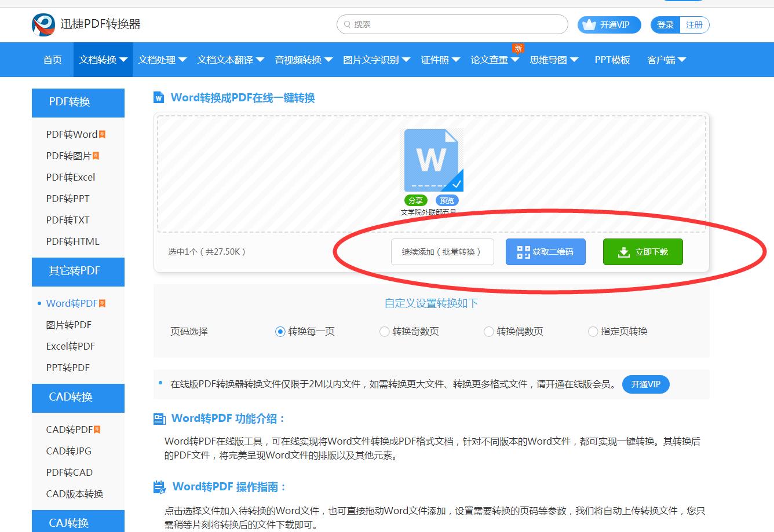Image resolution: width=774 pixels, height=532 pixels.
Task: Click the 迅捷PDF转换器 logo icon
Action: (41, 24)
